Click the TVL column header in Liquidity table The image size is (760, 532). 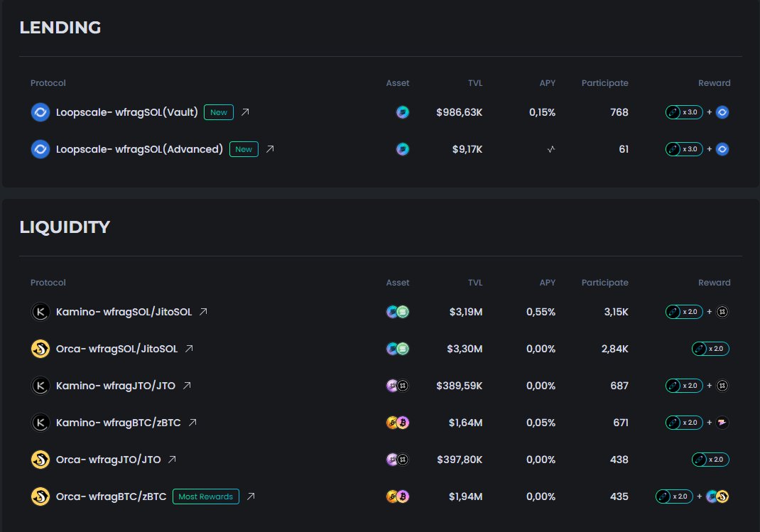(x=474, y=282)
